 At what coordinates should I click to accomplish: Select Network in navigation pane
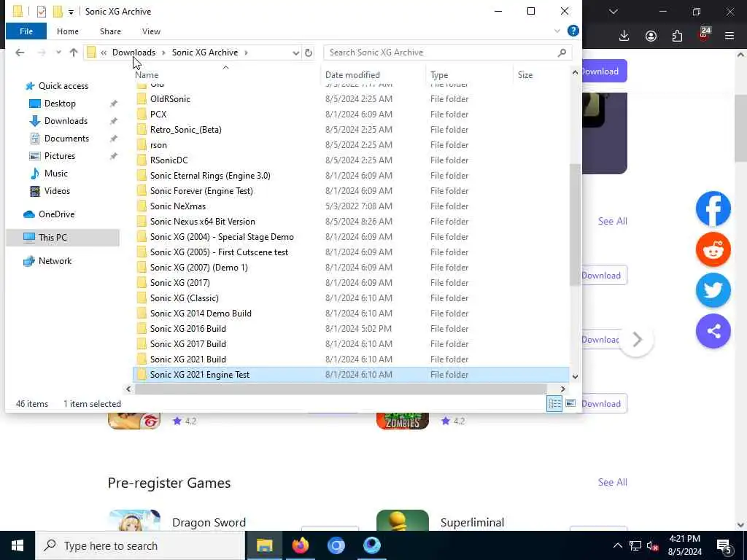[55, 261]
